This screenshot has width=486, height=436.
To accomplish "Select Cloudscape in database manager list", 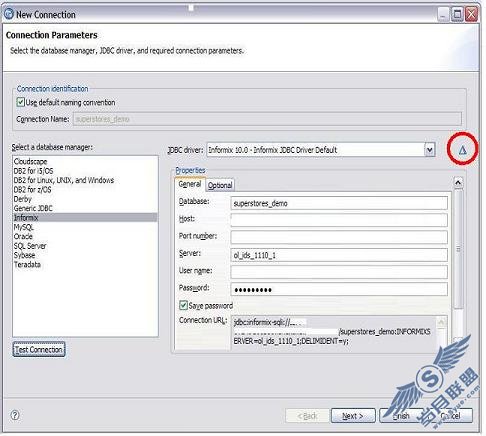I will click(x=85, y=161).
